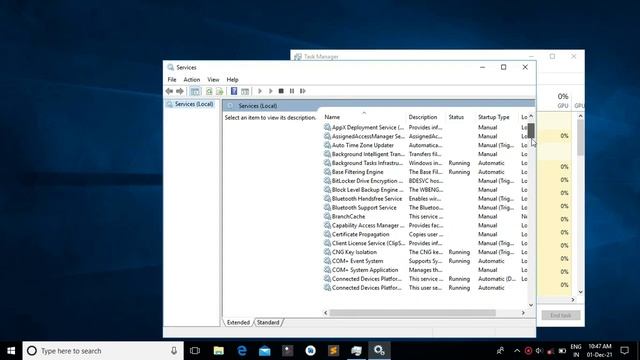Click the services list scroll-up arrow

531,116
